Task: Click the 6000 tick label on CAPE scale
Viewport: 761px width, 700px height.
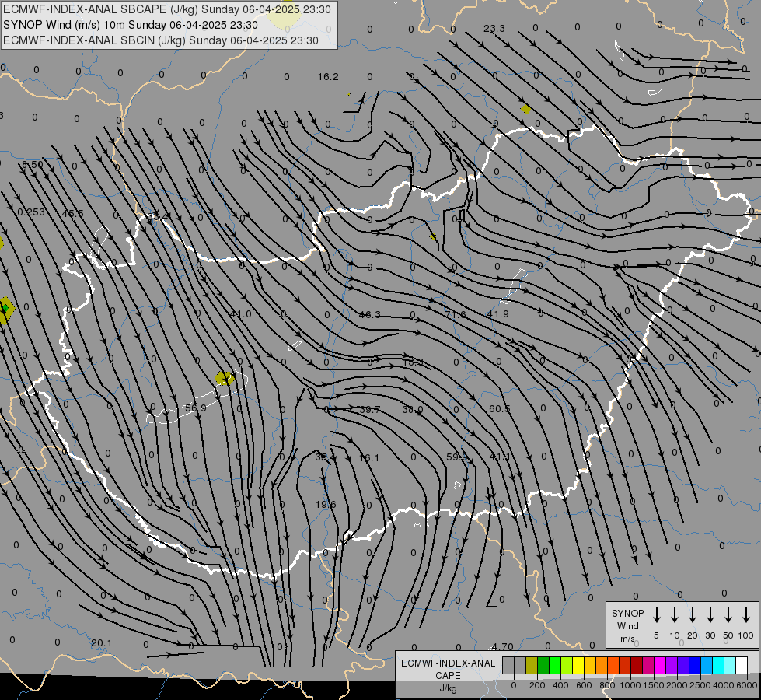Action: click(x=747, y=685)
